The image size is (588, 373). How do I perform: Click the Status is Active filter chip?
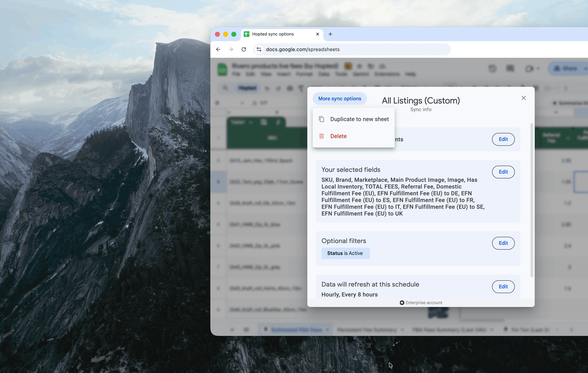345,253
